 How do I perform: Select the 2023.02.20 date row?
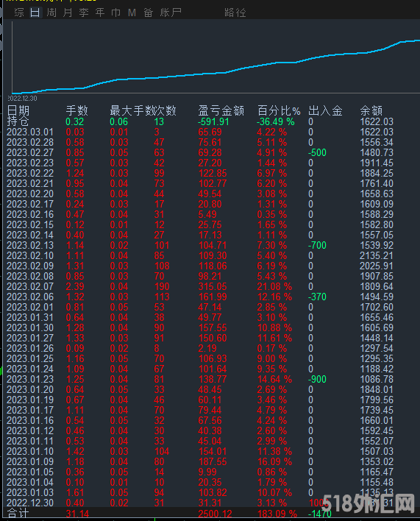coord(30,194)
